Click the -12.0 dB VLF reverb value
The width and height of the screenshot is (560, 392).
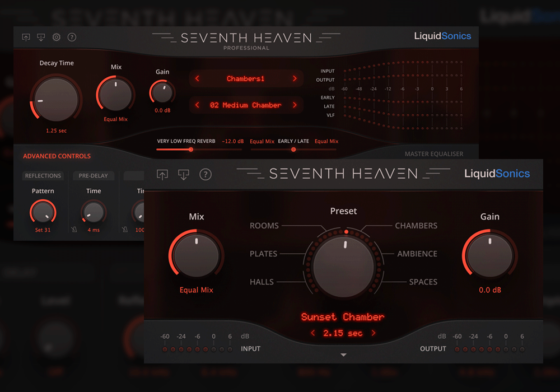tap(233, 141)
